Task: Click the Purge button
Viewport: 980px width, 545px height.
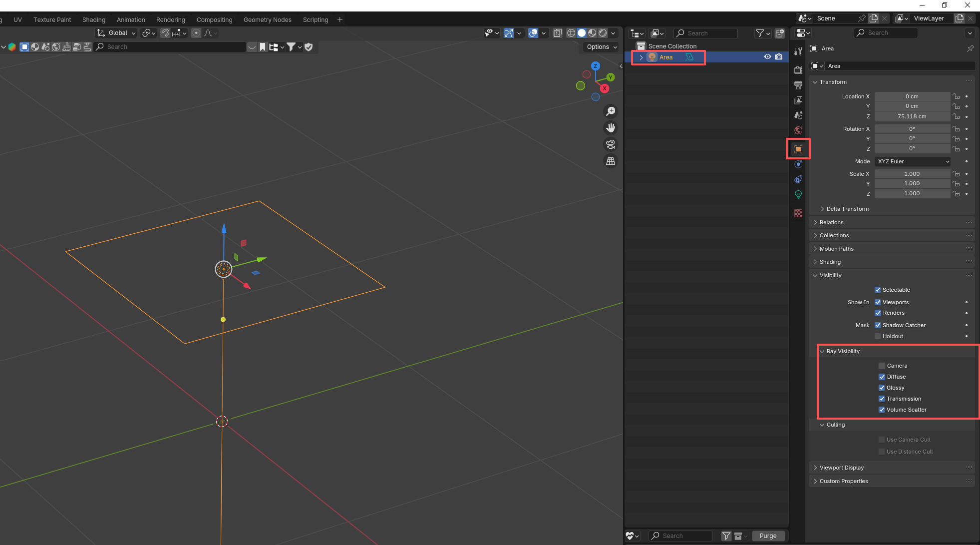Action: click(768, 536)
